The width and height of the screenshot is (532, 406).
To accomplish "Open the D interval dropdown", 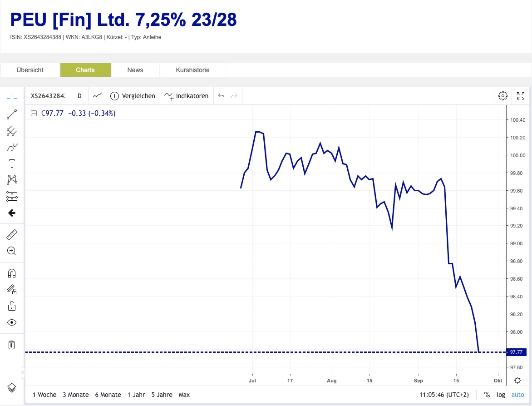I will (79, 96).
